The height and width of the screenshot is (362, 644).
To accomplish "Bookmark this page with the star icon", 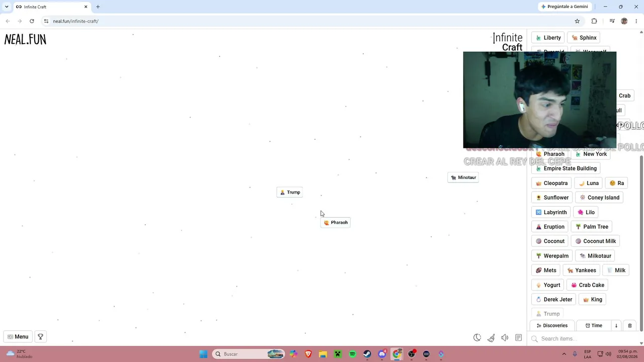I will pos(577,21).
